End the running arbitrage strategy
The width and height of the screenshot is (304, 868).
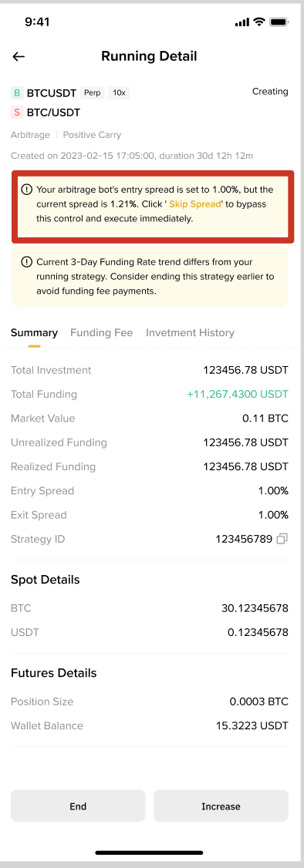tap(78, 806)
